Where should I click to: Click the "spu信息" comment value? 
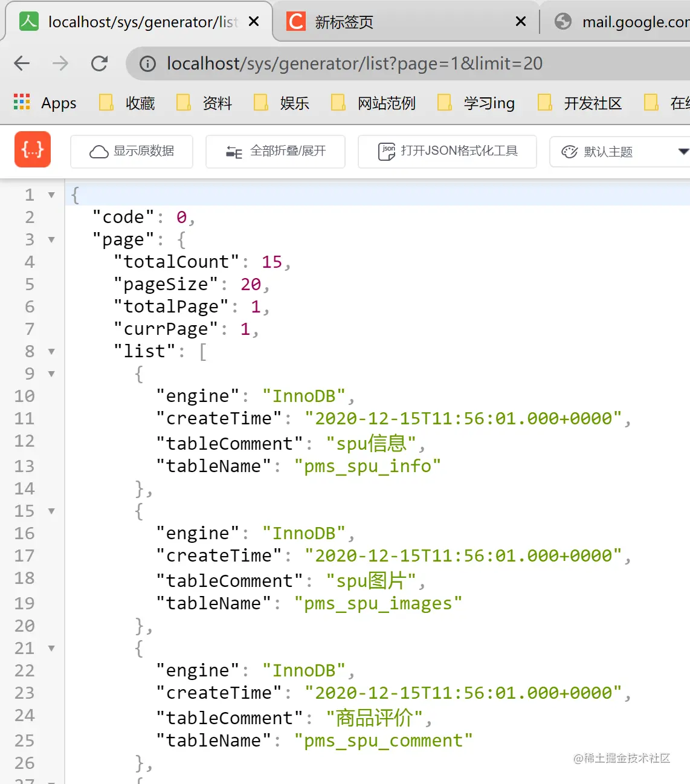point(371,444)
